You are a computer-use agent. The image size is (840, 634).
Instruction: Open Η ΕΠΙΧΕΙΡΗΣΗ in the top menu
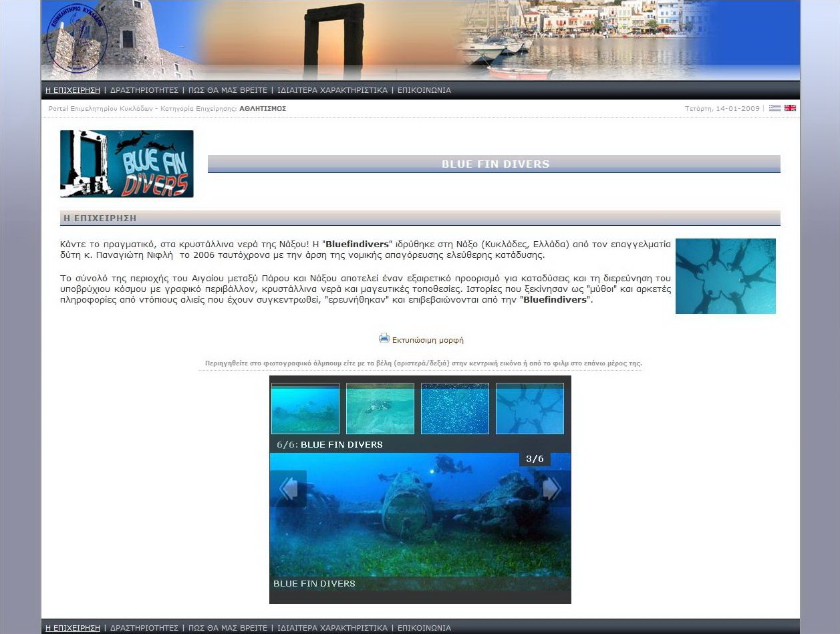pos(73,90)
